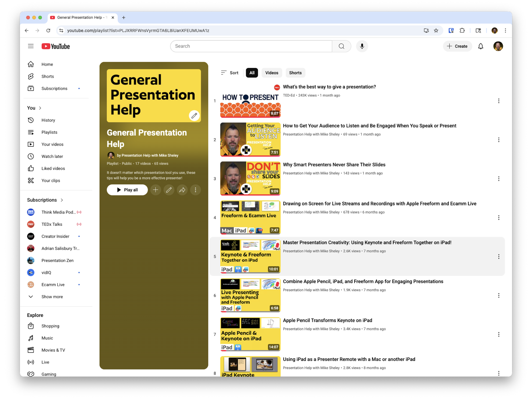Reload the browser page
This screenshot has width=532, height=399.
48,31
